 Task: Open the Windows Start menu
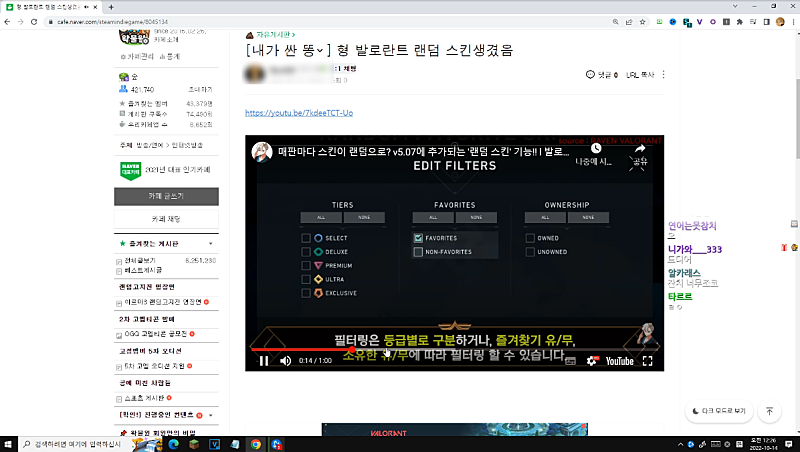8,444
